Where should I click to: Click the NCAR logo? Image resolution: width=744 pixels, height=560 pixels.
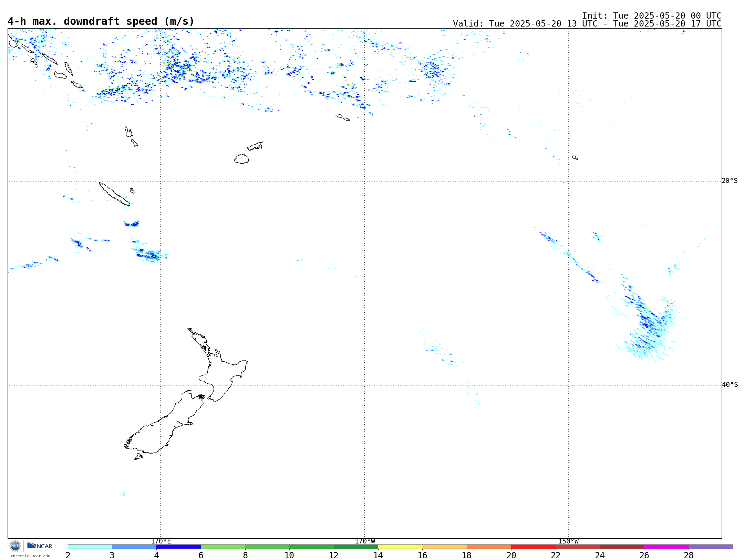click(x=40, y=546)
